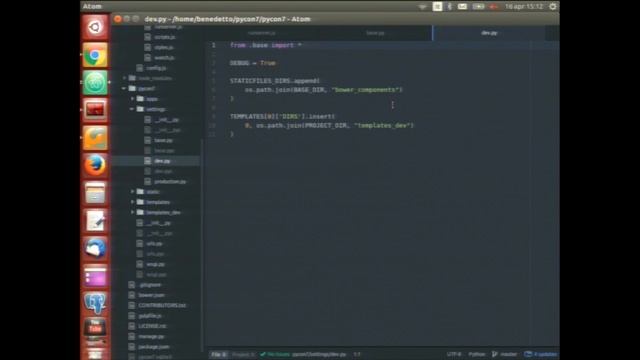Open config.js in the tree view
Image resolution: width=640 pixels, height=360 pixels.
156,68
